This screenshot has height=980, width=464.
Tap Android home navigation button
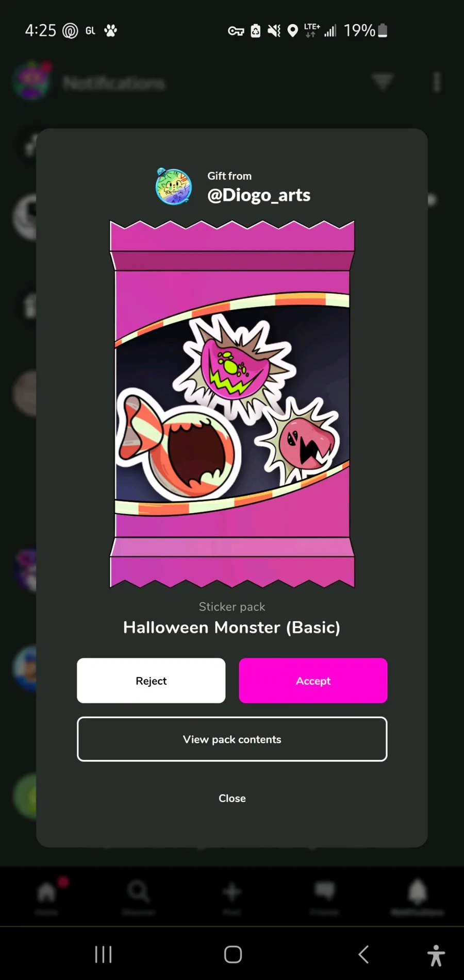(233, 954)
